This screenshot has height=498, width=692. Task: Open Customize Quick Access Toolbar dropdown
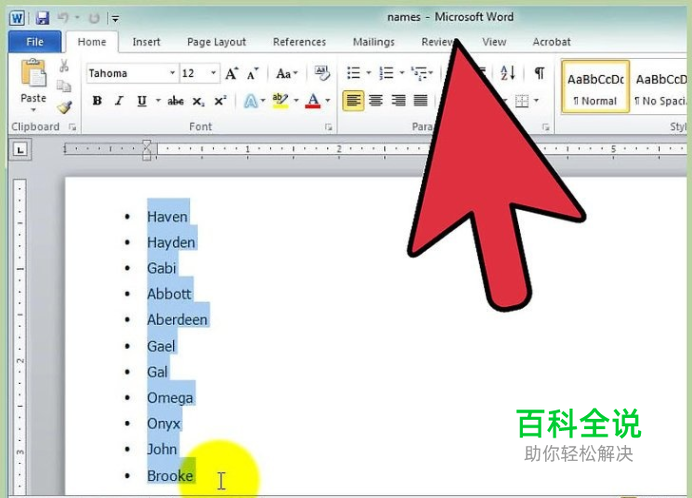[115, 19]
